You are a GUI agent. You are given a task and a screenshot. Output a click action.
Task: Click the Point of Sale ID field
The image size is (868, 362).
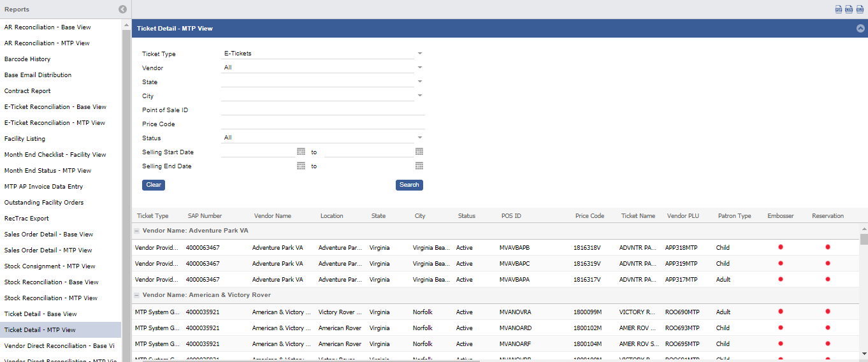pos(322,110)
